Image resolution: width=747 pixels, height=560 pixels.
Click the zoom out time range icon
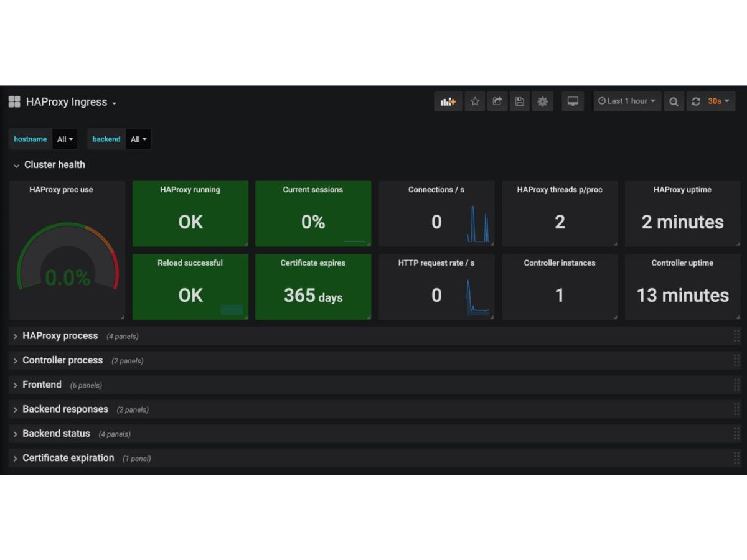(x=674, y=101)
